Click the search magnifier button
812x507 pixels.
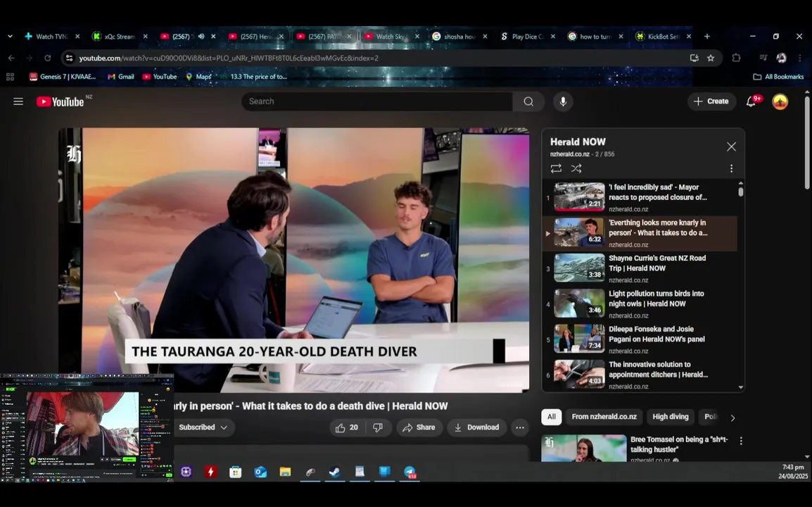[x=528, y=101]
